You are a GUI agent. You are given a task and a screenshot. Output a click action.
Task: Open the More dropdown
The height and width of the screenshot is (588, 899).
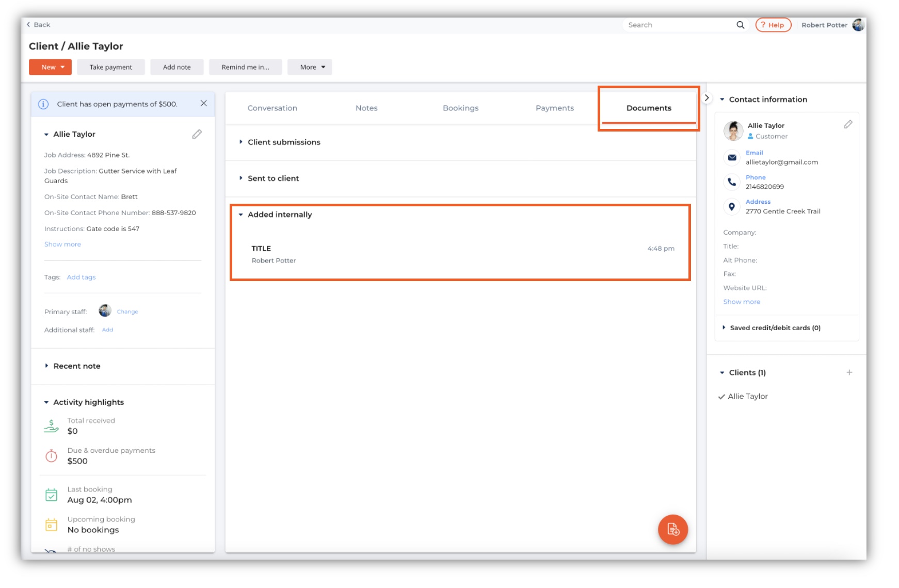coord(309,67)
